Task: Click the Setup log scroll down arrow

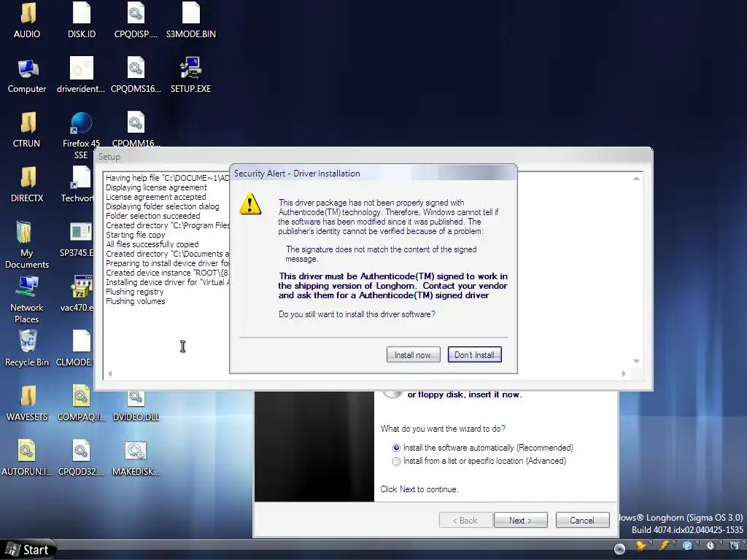Action: coord(636,361)
